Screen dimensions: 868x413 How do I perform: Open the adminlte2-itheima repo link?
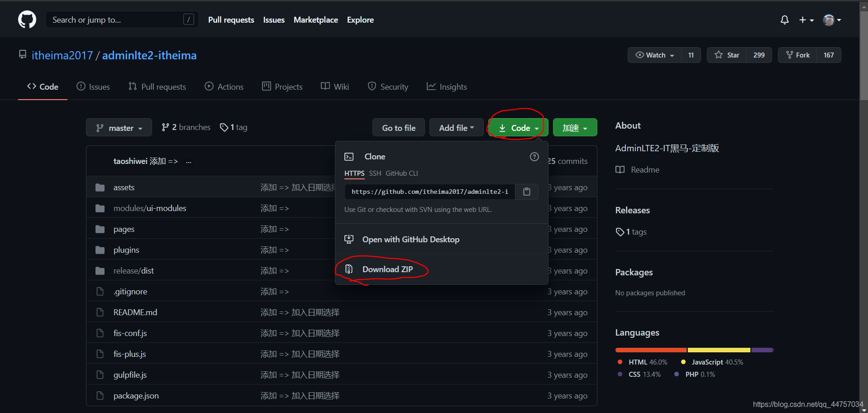[x=149, y=55]
